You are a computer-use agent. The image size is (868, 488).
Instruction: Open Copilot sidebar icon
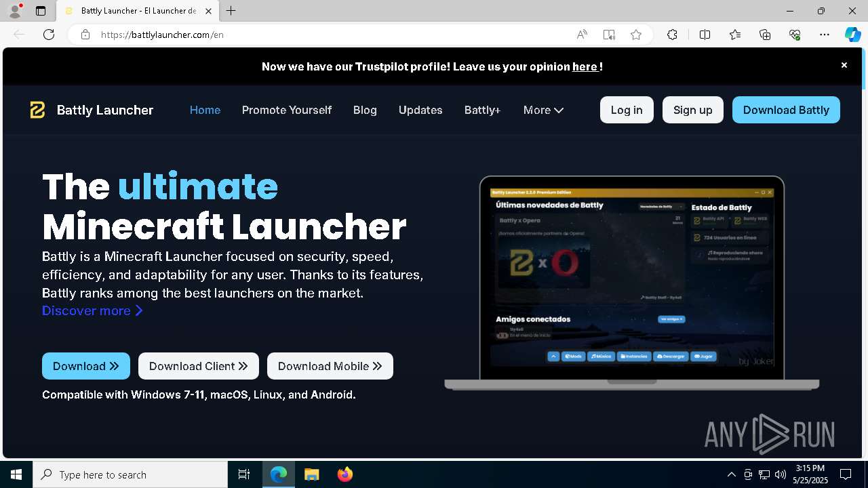852,35
